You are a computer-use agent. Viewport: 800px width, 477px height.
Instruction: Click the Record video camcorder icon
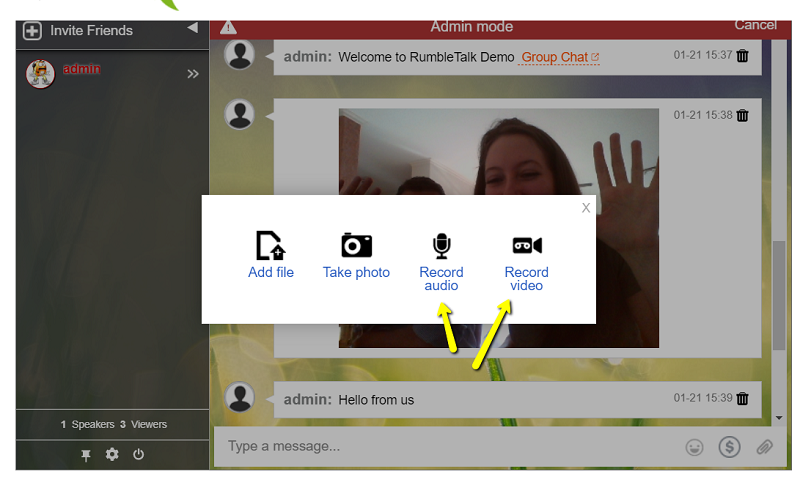click(x=526, y=246)
